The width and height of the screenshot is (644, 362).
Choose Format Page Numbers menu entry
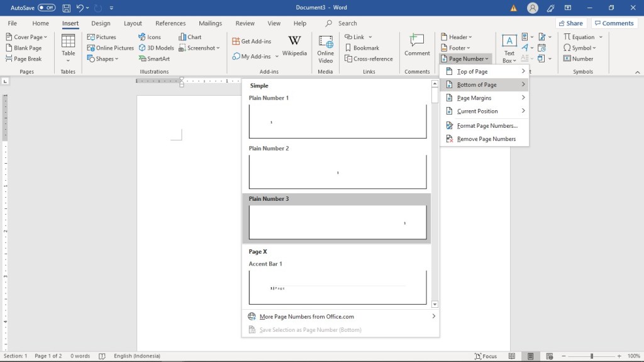[x=487, y=126]
